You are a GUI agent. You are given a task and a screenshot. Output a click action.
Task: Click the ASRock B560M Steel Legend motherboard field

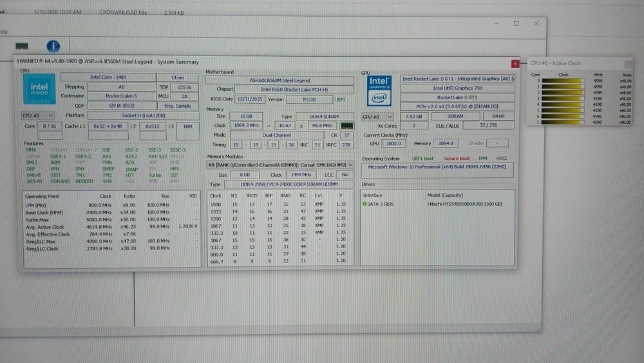(x=279, y=81)
